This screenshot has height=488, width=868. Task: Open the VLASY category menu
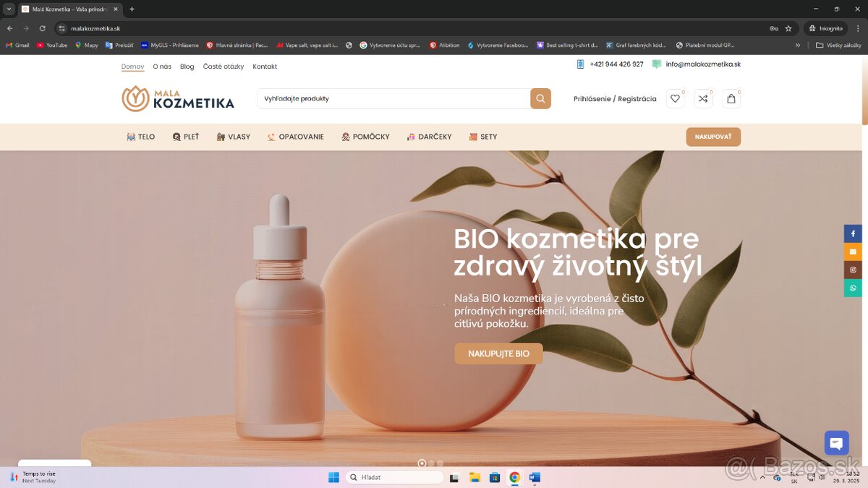[x=234, y=137]
